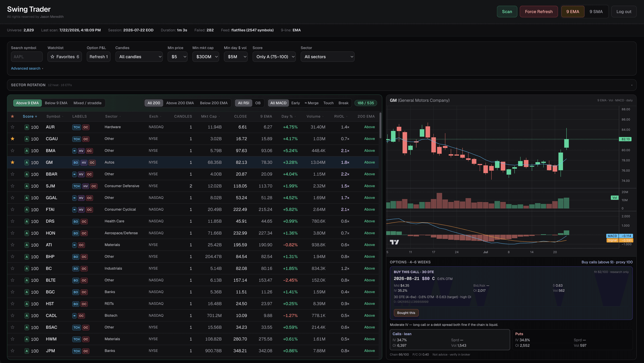Select the Early MACD tab
644x363 pixels.
[296, 103]
